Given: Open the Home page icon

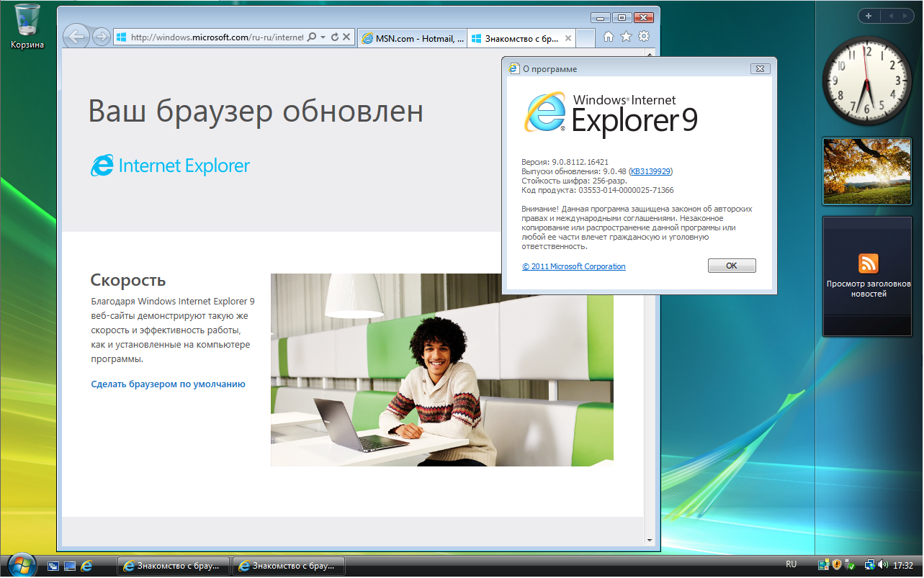Looking at the screenshot, I should pyautogui.click(x=609, y=37).
